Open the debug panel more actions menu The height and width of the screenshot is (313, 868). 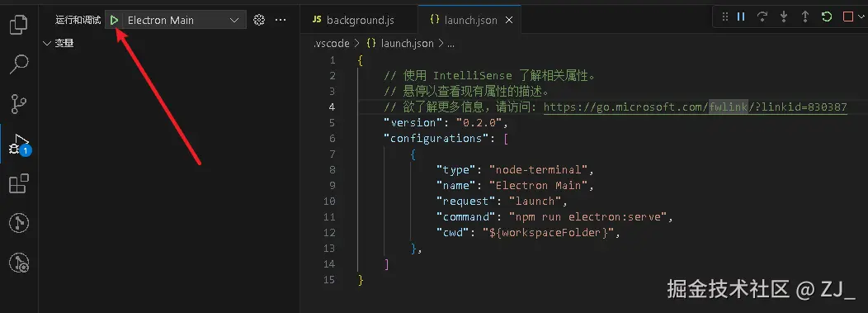click(281, 21)
